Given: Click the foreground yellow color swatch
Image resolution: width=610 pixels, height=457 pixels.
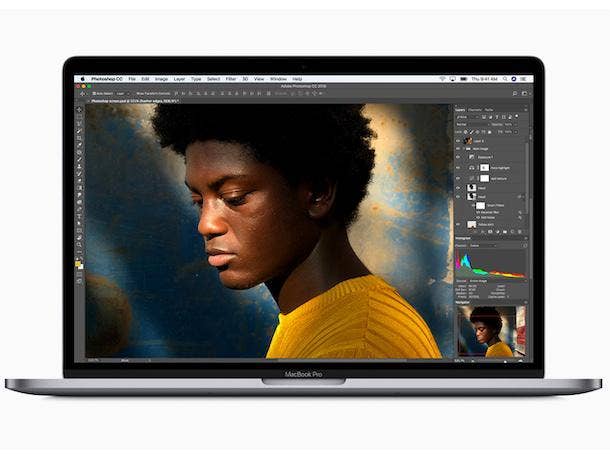Looking at the screenshot, I should pyautogui.click(x=78, y=264).
